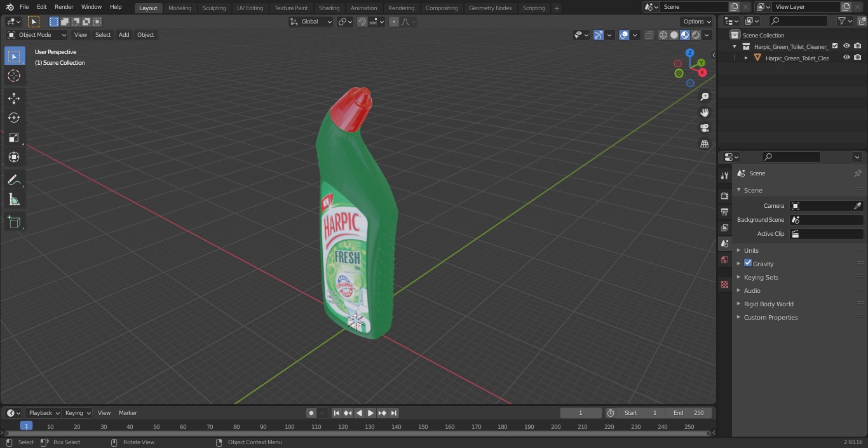Viewport: 868px width, 448px height.
Task: Expand the Rigid Body World panel
Action: 768,304
